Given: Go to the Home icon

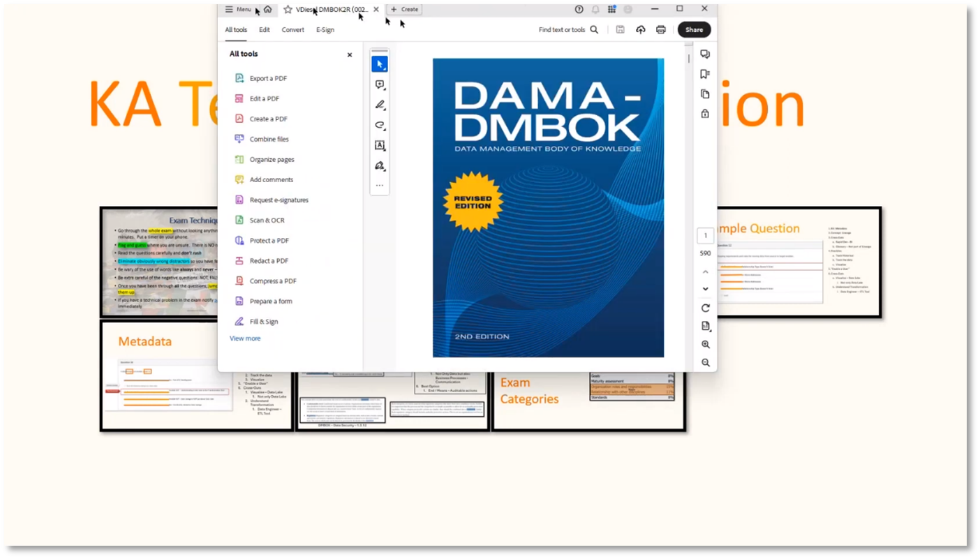Looking at the screenshot, I should tap(267, 9).
